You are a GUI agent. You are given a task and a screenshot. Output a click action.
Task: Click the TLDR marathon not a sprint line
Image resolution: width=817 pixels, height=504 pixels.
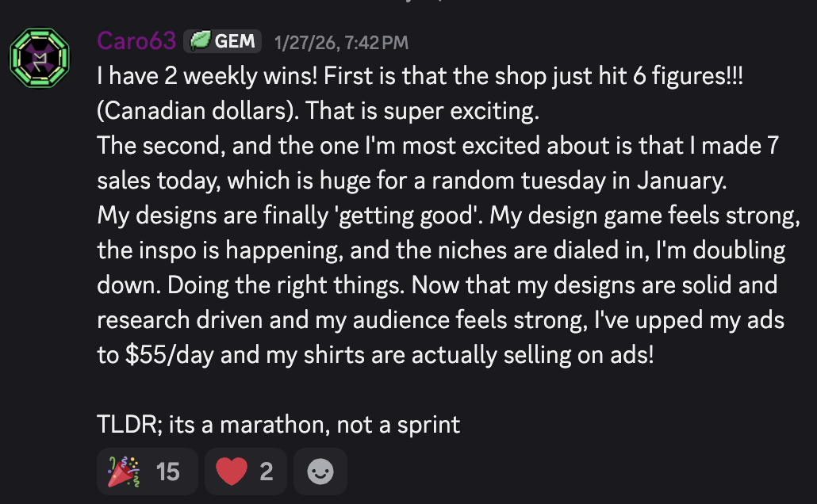(278, 424)
